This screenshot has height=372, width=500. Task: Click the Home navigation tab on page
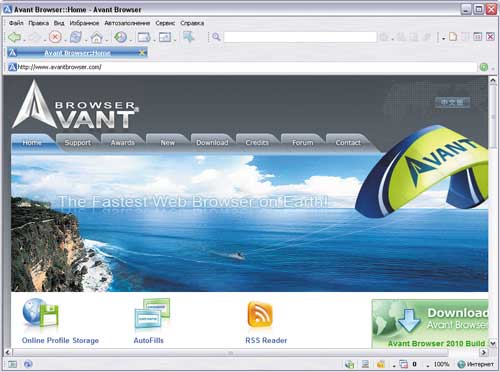click(x=32, y=143)
